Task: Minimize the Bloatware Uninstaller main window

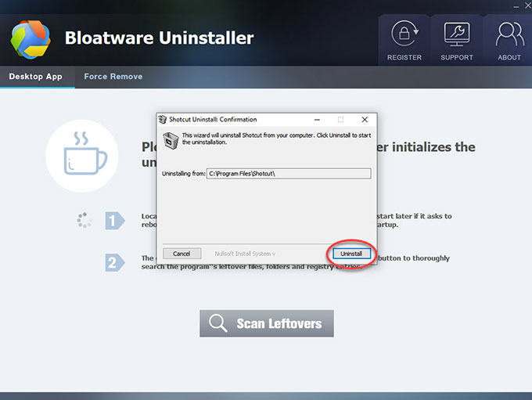Action: pos(516,6)
